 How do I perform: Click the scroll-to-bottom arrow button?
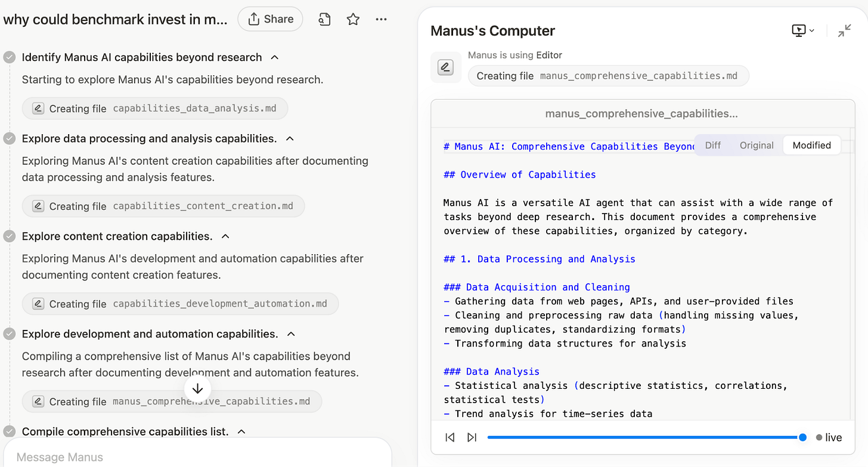[198, 389]
